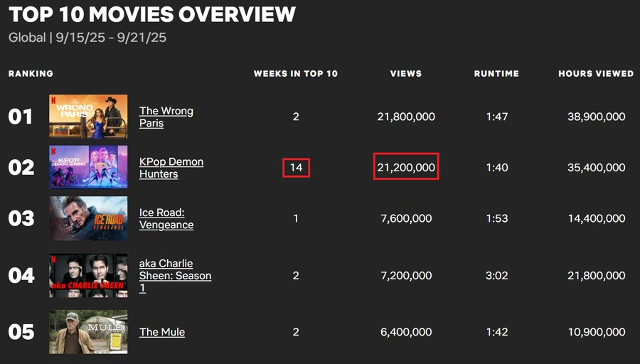
Task: Click the KPop Demon Hunters poster thumbnail
Action: pos(88,167)
